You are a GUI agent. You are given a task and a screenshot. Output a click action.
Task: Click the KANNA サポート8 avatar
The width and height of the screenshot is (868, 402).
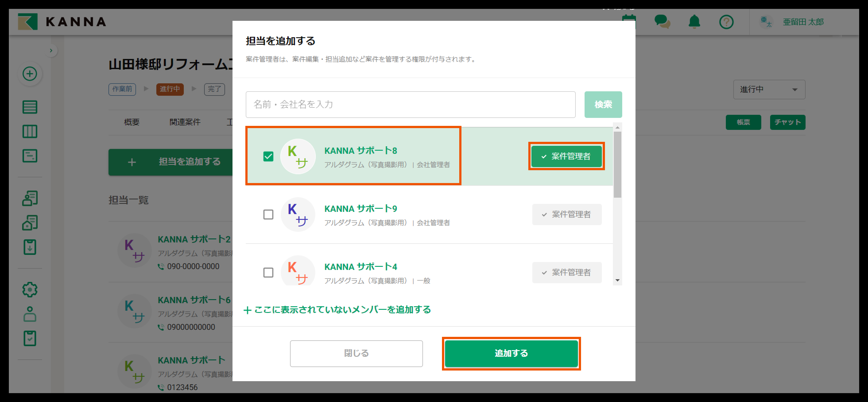pos(298,156)
